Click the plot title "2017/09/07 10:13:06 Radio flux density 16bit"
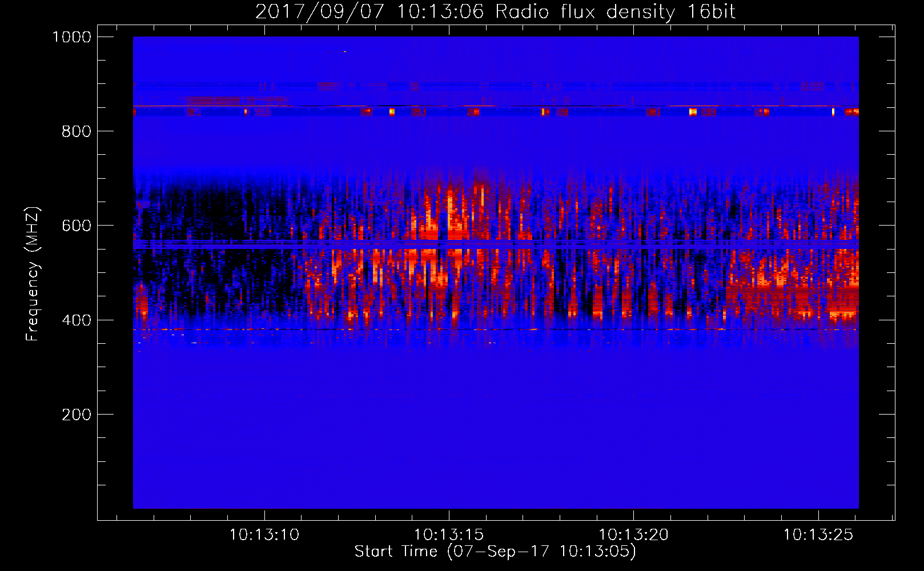The width and height of the screenshot is (924, 571). [495, 12]
